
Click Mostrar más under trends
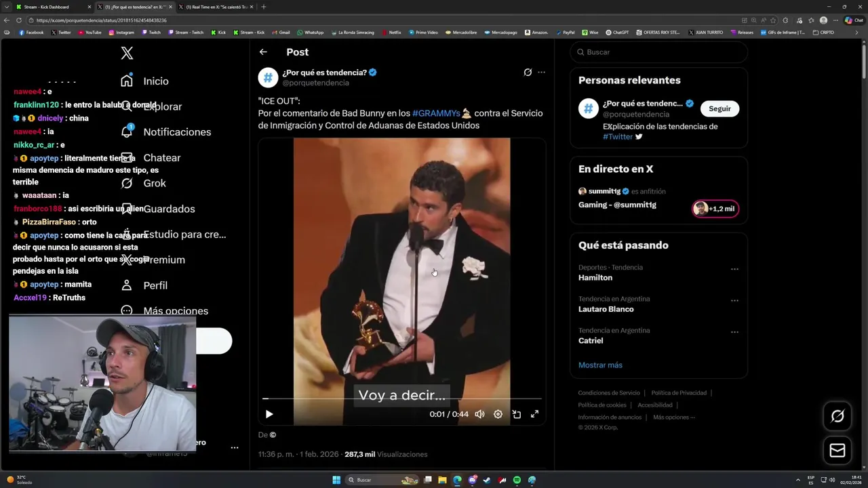tap(600, 365)
